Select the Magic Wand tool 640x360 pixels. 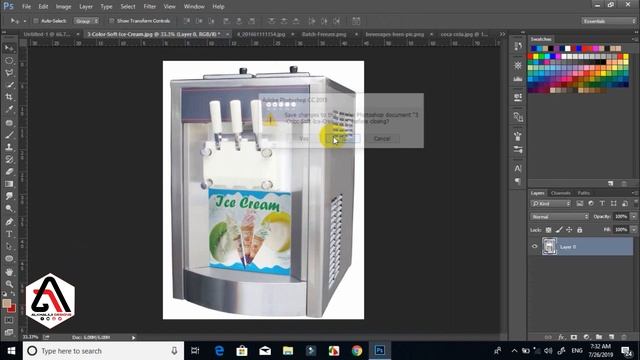click(9, 85)
